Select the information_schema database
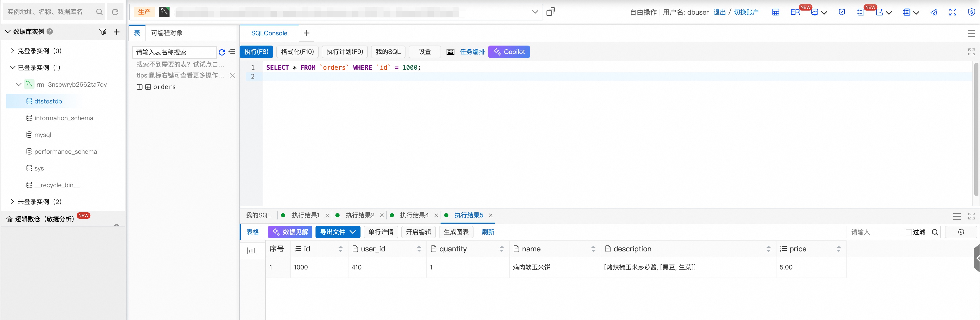 (64, 118)
